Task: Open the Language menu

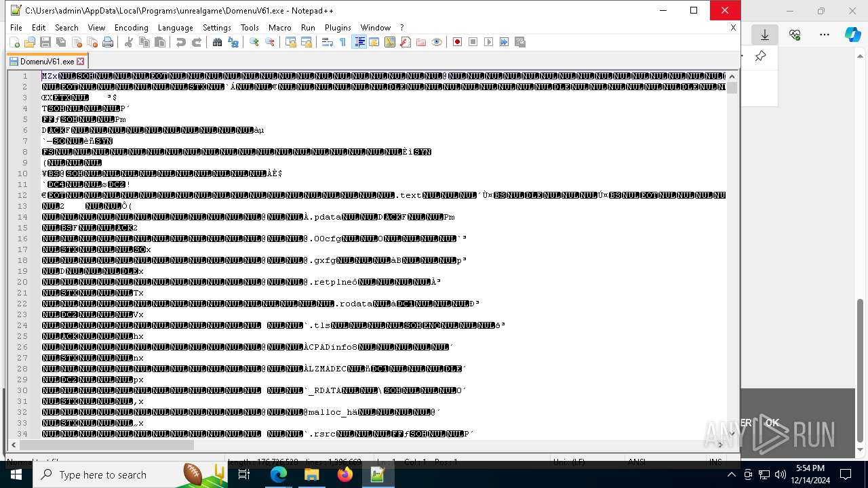Action: (x=176, y=28)
